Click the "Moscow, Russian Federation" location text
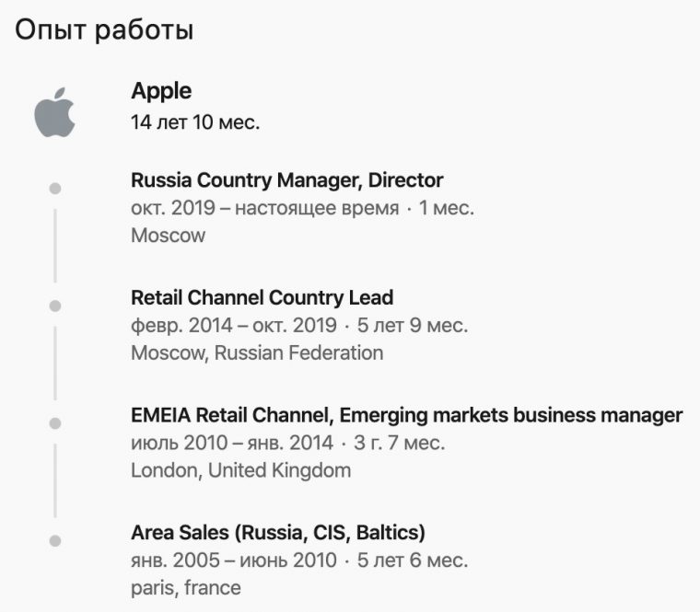The image size is (700, 612). (257, 352)
